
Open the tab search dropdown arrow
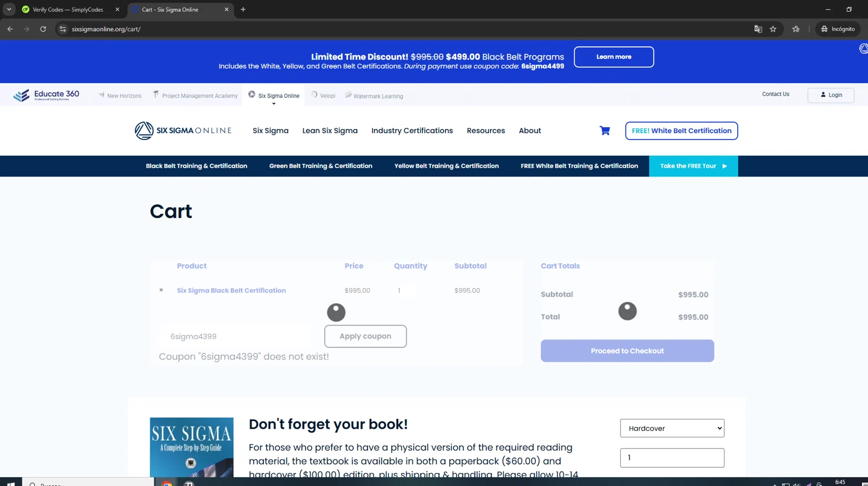tap(9, 9)
